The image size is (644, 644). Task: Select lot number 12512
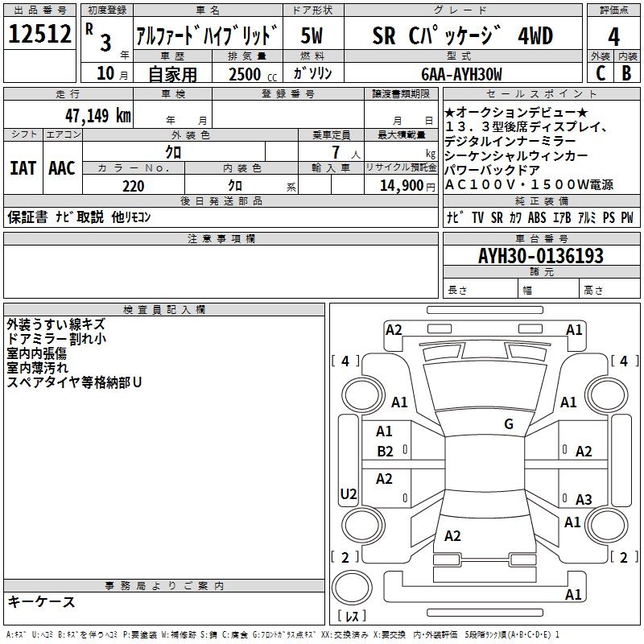[x=39, y=34]
